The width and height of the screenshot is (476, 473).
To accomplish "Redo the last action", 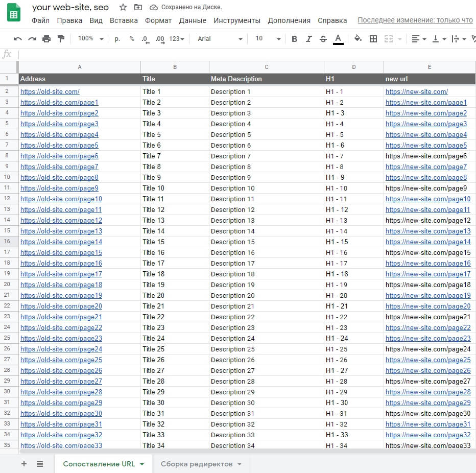I will 32,39.
